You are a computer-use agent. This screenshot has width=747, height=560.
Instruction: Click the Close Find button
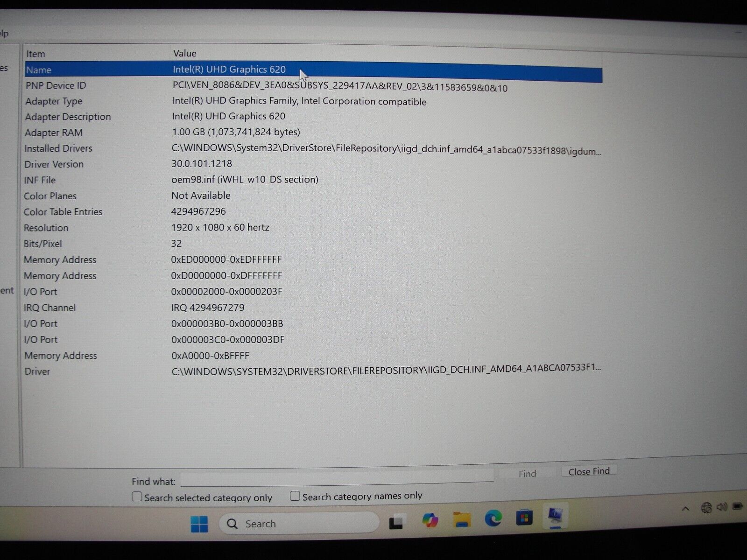(x=589, y=471)
